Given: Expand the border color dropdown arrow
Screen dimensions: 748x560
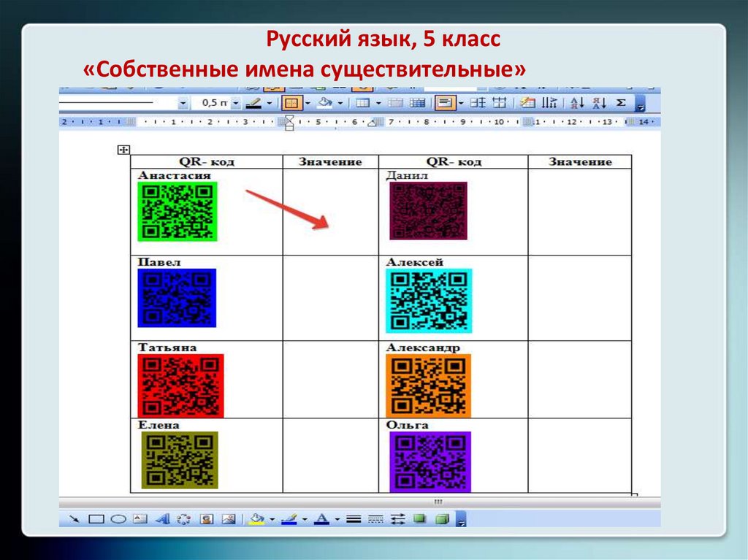Looking at the screenshot, I should point(270,103).
